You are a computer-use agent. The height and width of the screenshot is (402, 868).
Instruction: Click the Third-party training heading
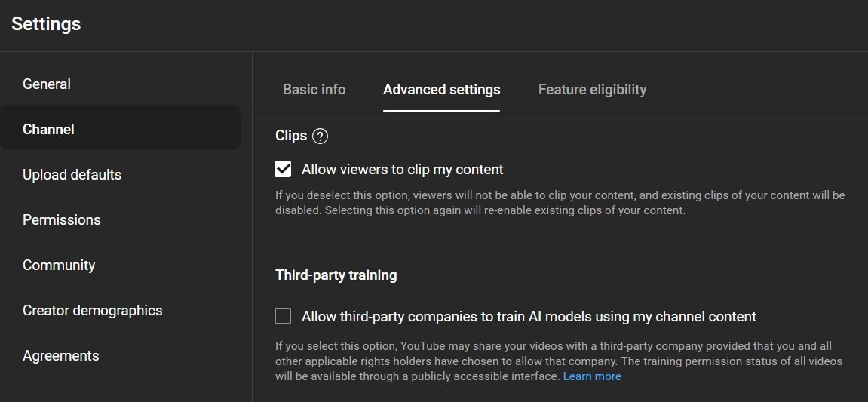pyautogui.click(x=336, y=275)
